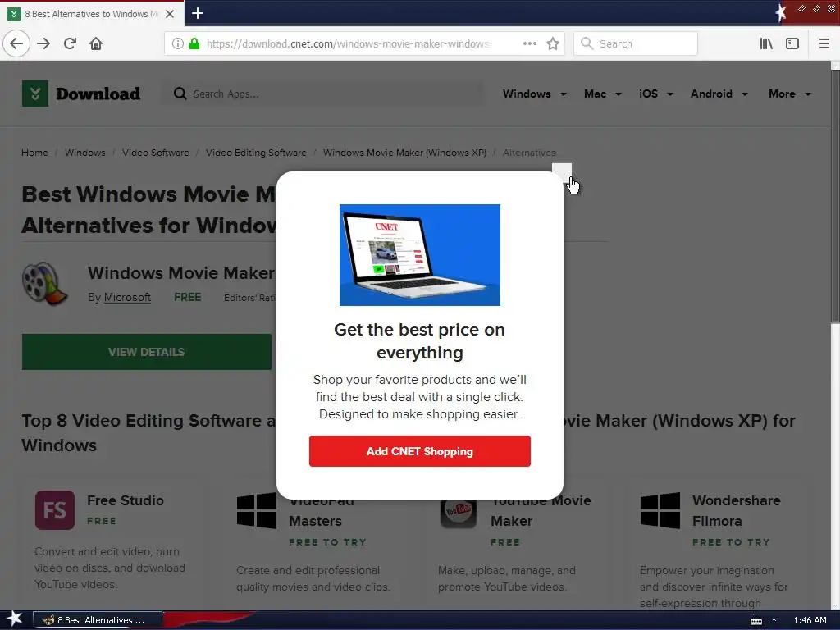Click the top-right star desktop icon
The width and height of the screenshot is (840, 630).
tap(781, 13)
